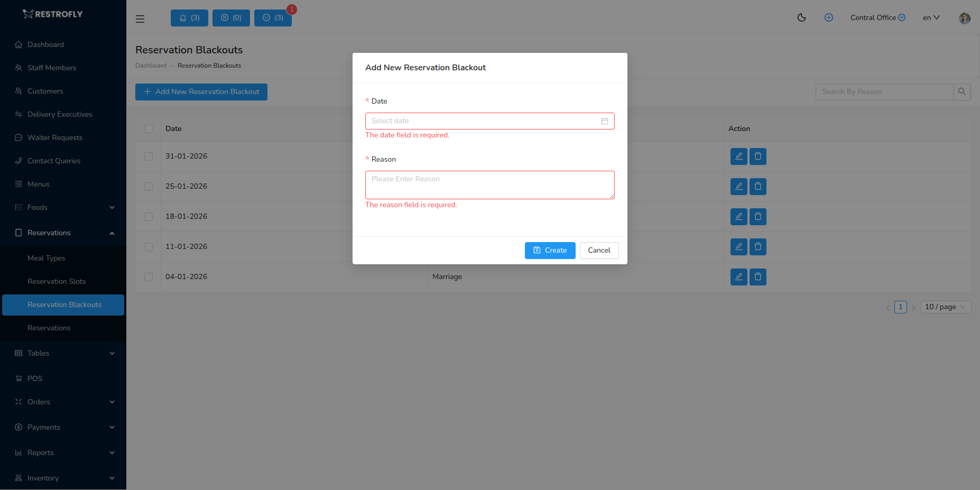Check the select-all checkbox in table header
Viewport: 980px width, 490px height.
click(149, 128)
